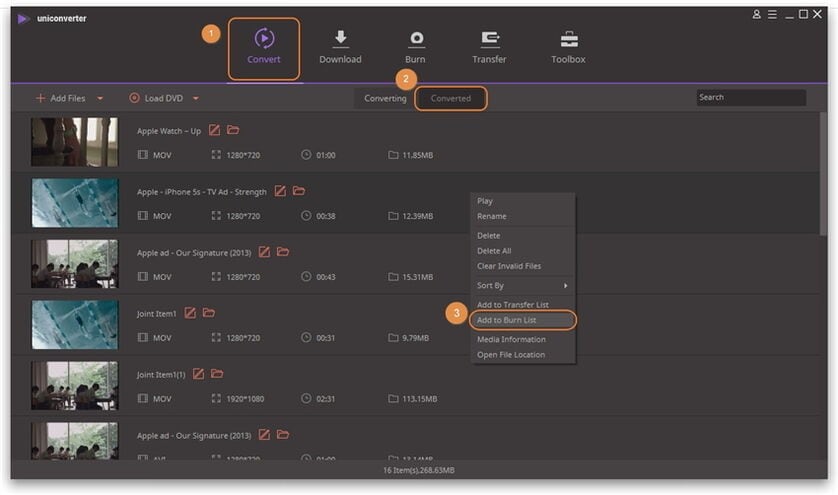Click edit icon next to Apple Watch – Up
The width and height of the screenshot is (838, 495).
(x=214, y=130)
